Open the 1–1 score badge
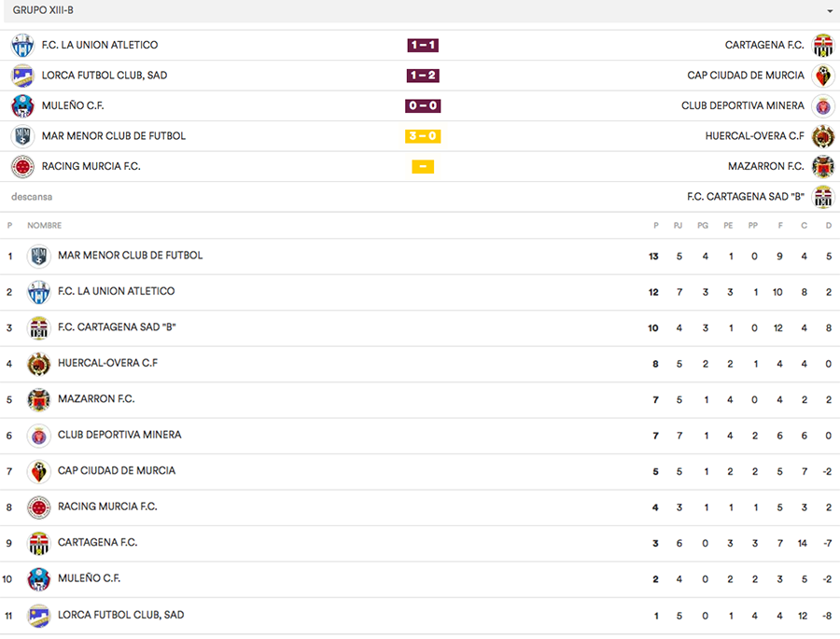 [x=423, y=45]
